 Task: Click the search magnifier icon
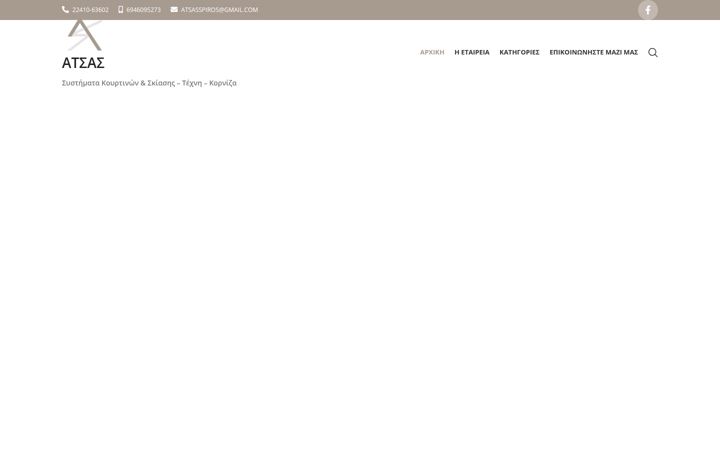[x=652, y=52]
